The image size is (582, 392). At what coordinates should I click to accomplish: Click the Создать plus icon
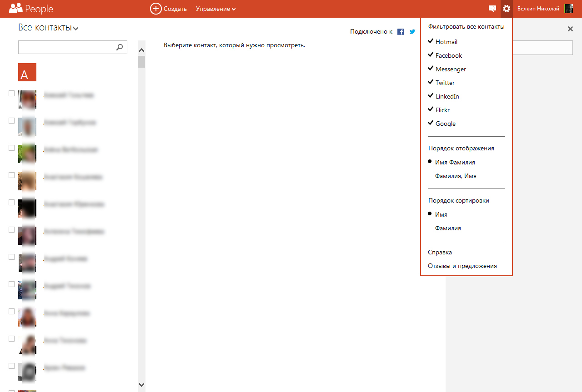pyautogui.click(x=156, y=9)
